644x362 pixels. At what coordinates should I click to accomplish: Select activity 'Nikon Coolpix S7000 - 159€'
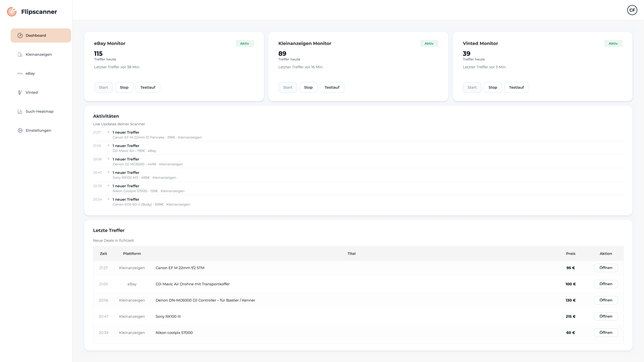[x=358, y=188]
